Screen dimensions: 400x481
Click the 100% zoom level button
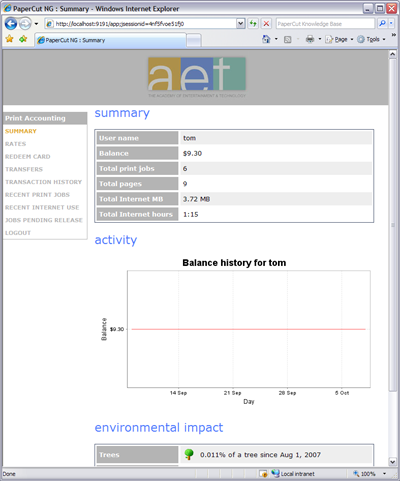[364, 473]
